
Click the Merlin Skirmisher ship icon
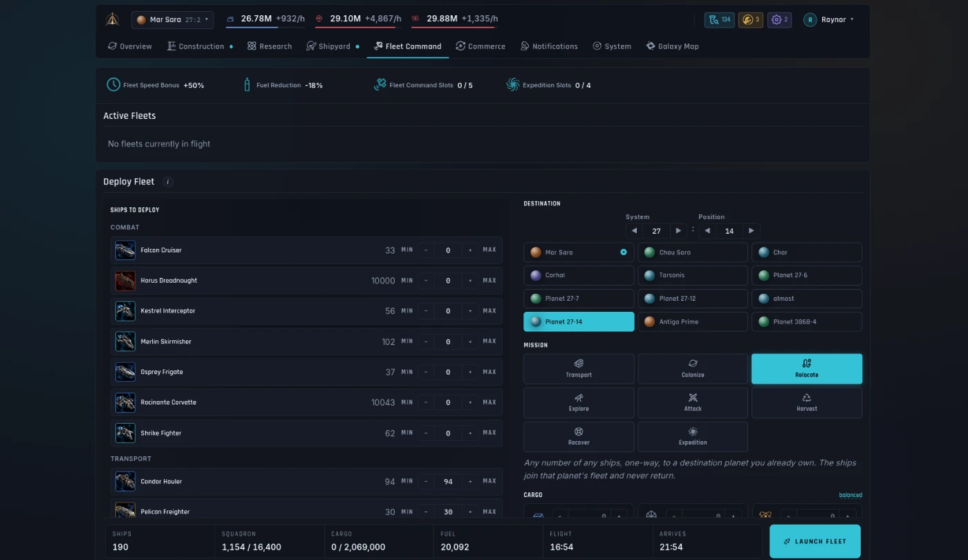(125, 342)
